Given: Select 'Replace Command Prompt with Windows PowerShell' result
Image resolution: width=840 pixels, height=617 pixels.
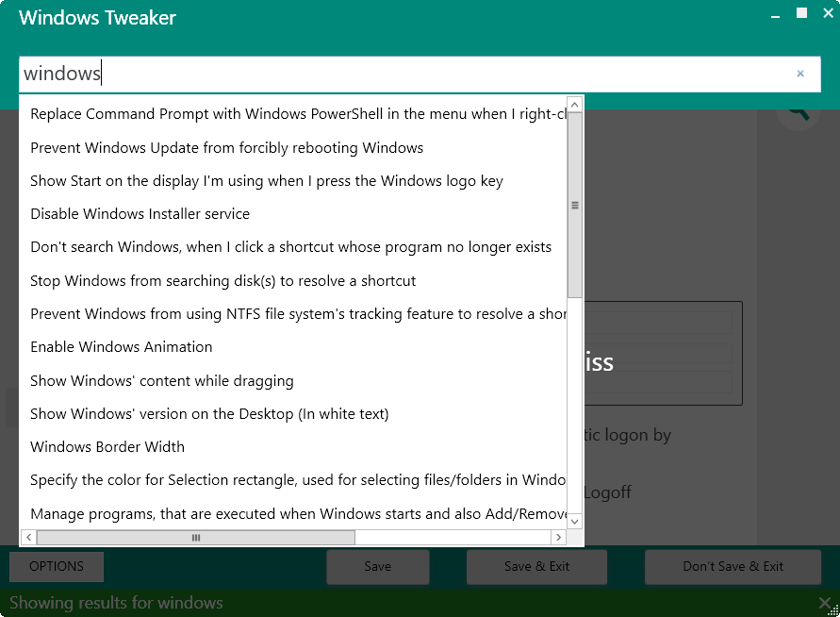Looking at the screenshot, I should [x=293, y=114].
